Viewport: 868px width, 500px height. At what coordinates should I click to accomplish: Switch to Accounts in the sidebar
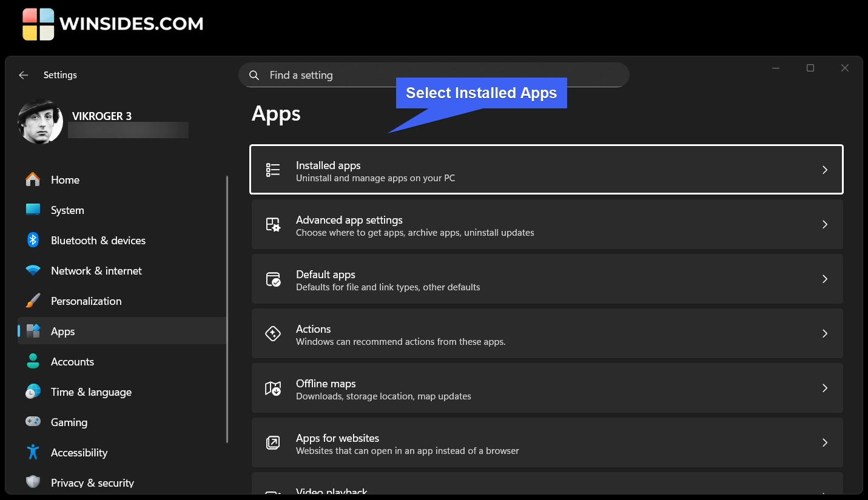tap(72, 362)
